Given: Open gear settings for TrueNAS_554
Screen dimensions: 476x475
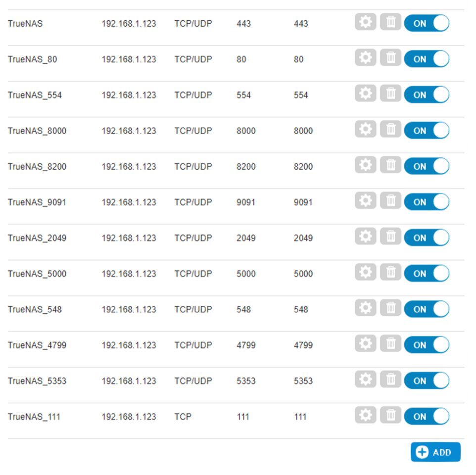Looking at the screenshot, I should coord(365,93).
